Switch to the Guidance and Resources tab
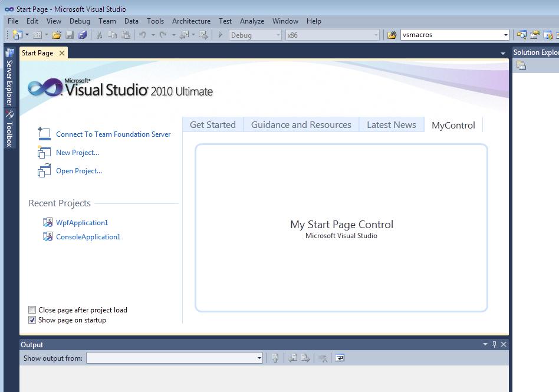 pyautogui.click(x=301, y=125)
